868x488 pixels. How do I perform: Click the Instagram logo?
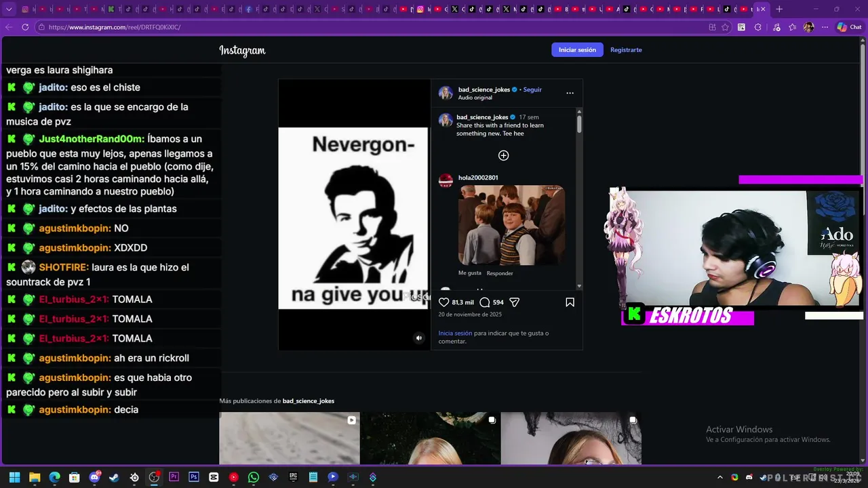tap(242, 50)
